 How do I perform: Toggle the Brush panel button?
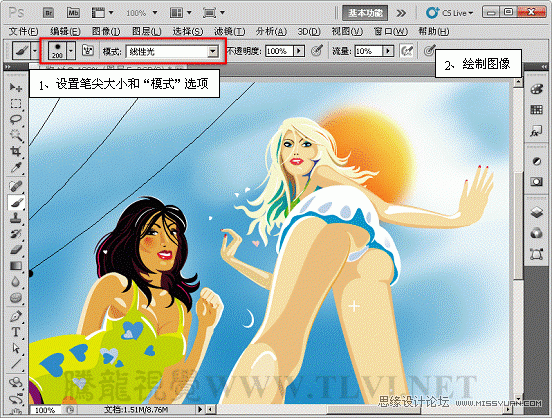[88, 51]
